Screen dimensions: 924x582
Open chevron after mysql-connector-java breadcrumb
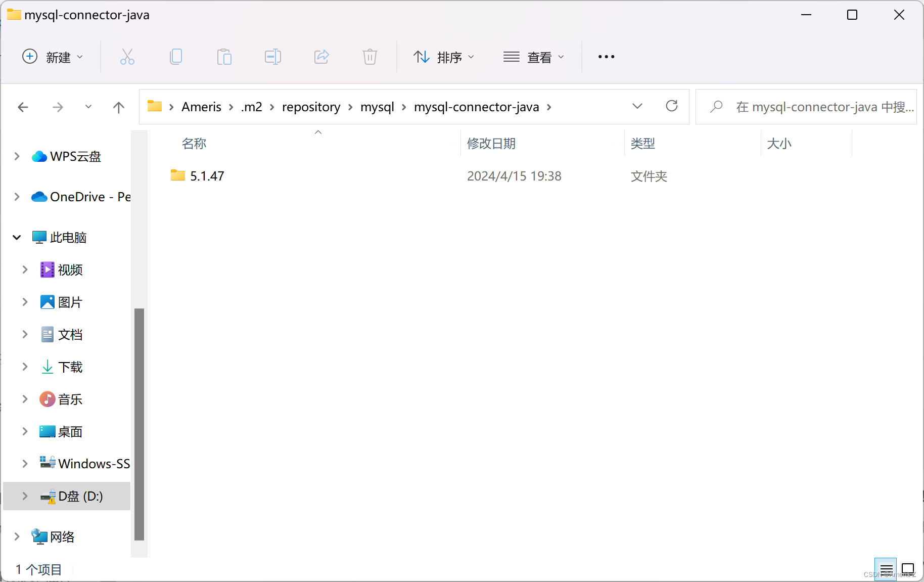pos(549,107)
